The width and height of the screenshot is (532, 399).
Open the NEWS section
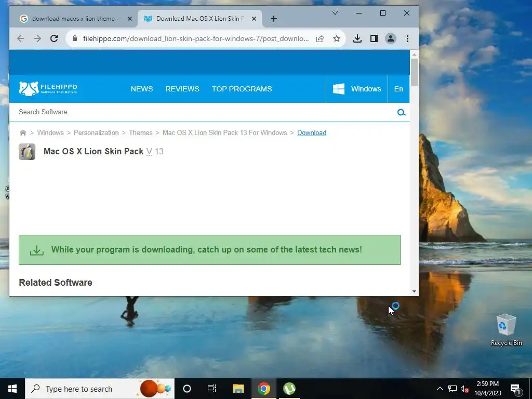tap(142, 89)
